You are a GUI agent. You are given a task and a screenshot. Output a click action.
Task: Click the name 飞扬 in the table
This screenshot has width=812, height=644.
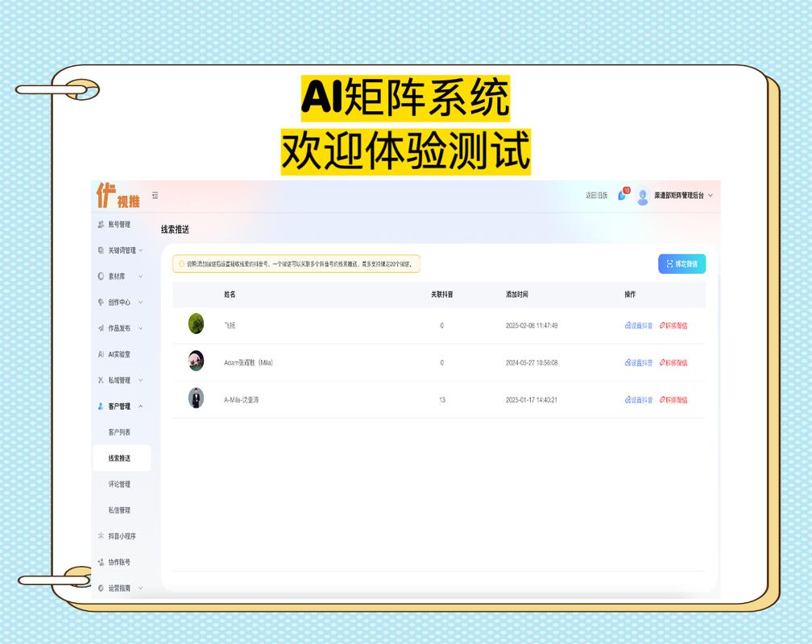230,326
